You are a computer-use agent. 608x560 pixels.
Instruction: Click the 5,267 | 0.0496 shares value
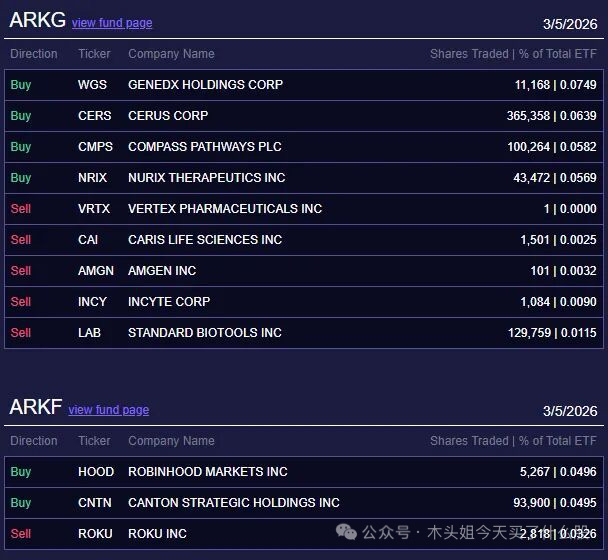tap(558, 472)
